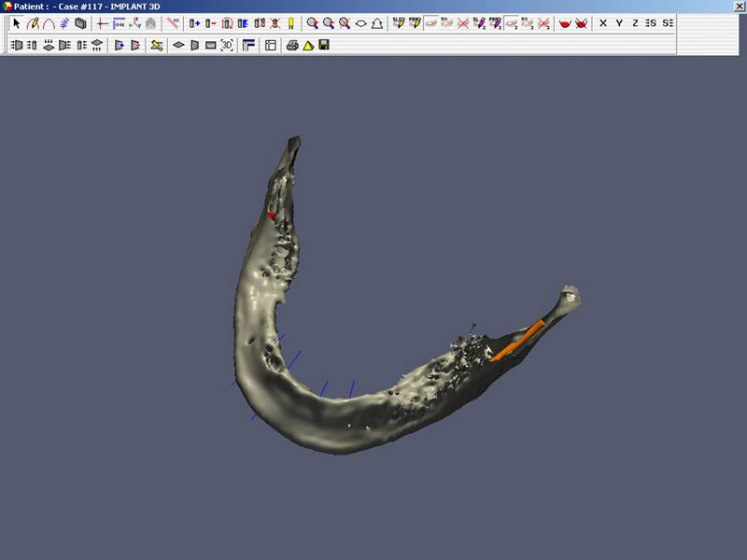Click the pencil draw tool
The height and width of the screenshot is (560, 747).
point(32,22)
